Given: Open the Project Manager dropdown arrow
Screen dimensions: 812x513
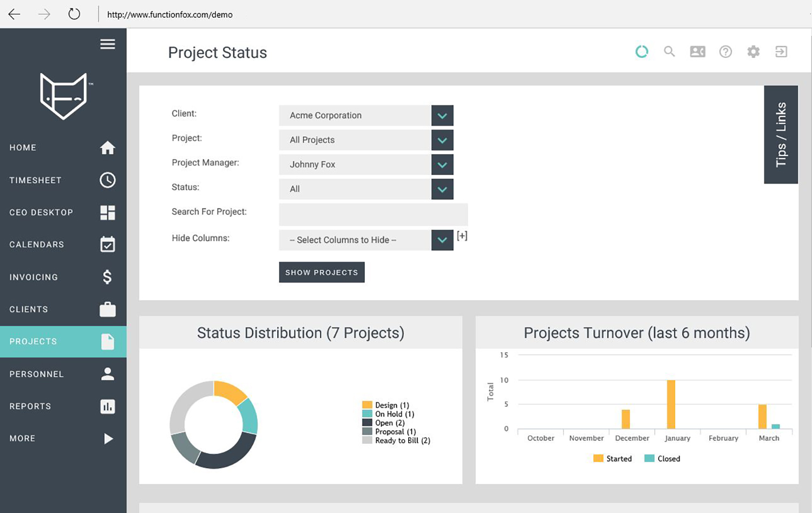Looking at the screenshot, I should (x=442, y=165).
